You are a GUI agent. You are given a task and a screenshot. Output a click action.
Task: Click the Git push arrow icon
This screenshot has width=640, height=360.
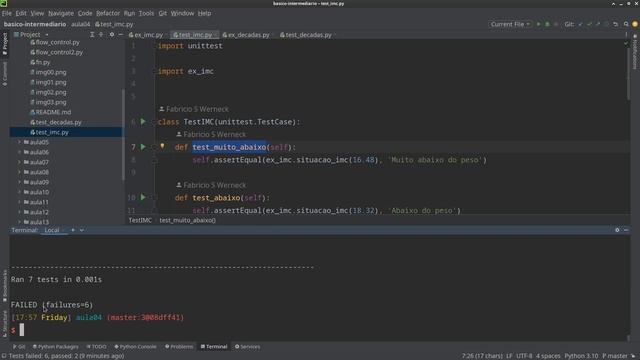[x=598, y=24]
